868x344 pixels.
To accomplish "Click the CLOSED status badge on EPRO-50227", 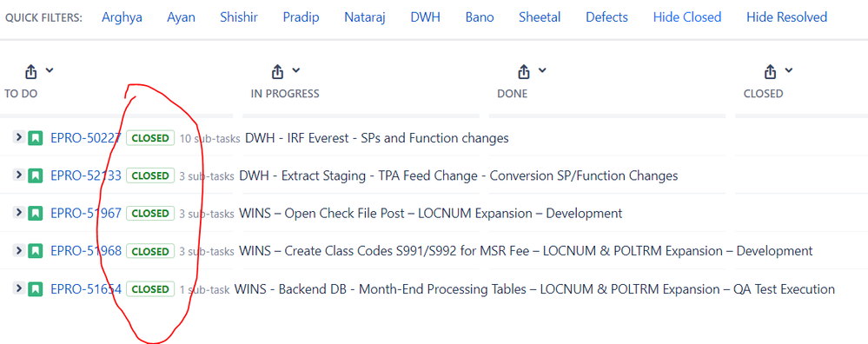I will click(150, 138).
